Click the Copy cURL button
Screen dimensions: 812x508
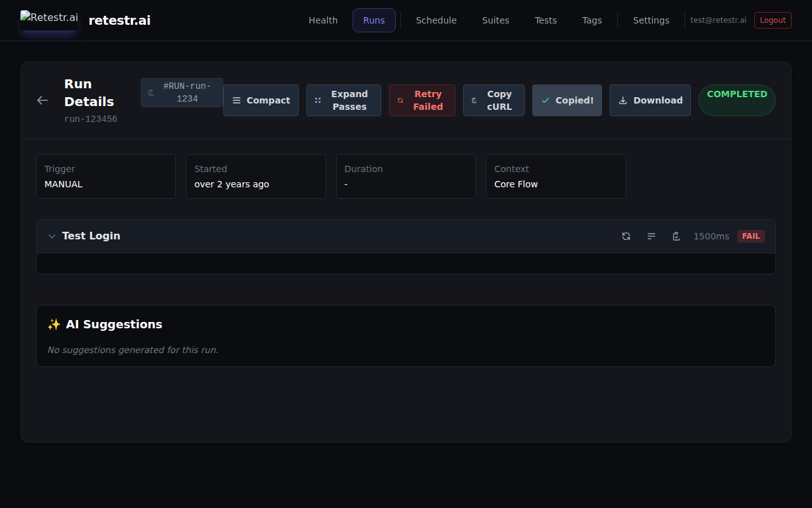click(494, 100)
